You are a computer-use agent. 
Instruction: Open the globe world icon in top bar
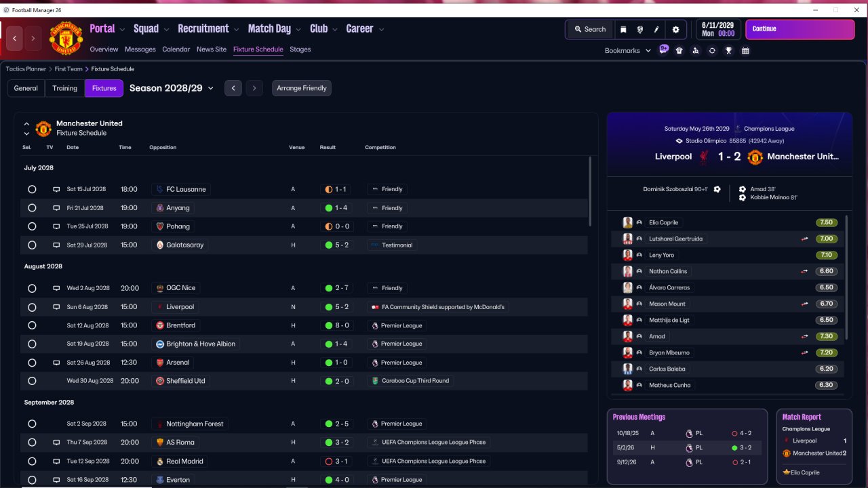click(639, 29)
